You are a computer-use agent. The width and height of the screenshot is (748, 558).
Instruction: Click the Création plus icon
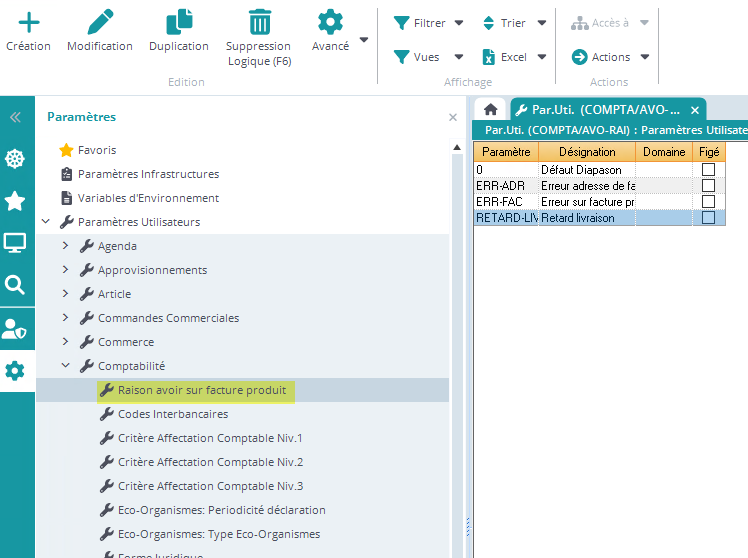pyautogui.click(x=28, y=21)
